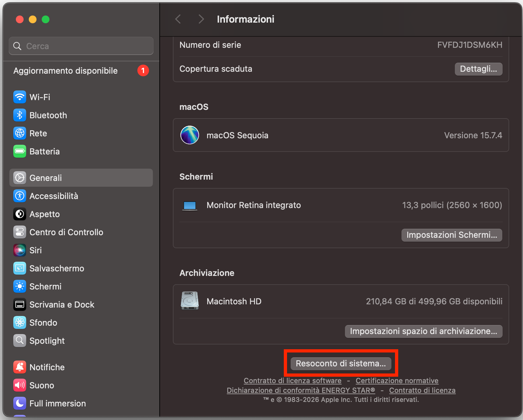Select the Suono speaker icon
523x420 pixels.
click(x=20, y=385)
